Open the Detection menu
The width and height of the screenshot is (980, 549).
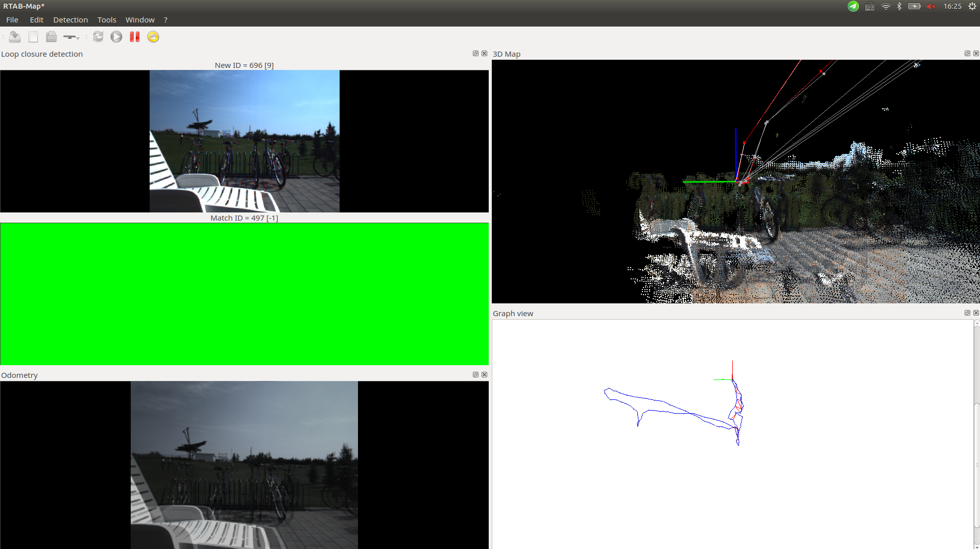pyautogui.click(x=70, y=20)
